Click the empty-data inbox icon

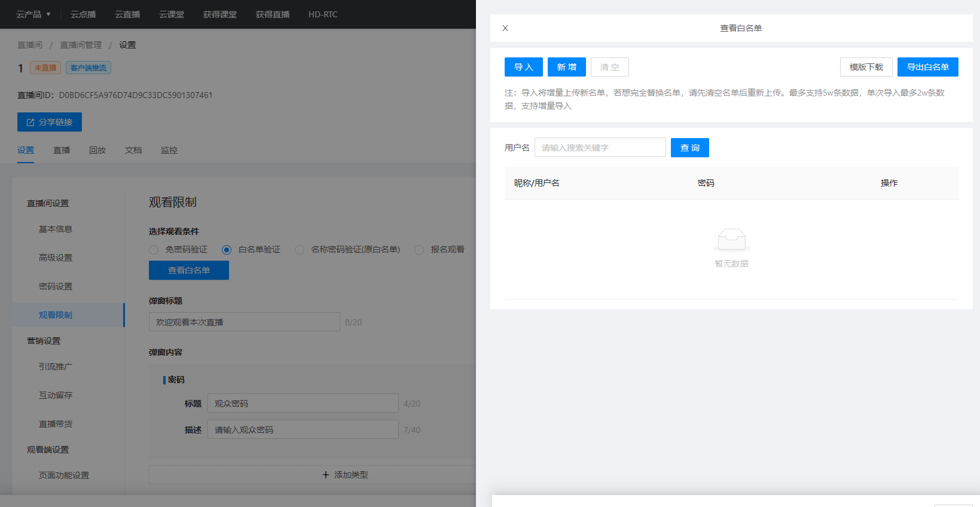tap(731, 240)
